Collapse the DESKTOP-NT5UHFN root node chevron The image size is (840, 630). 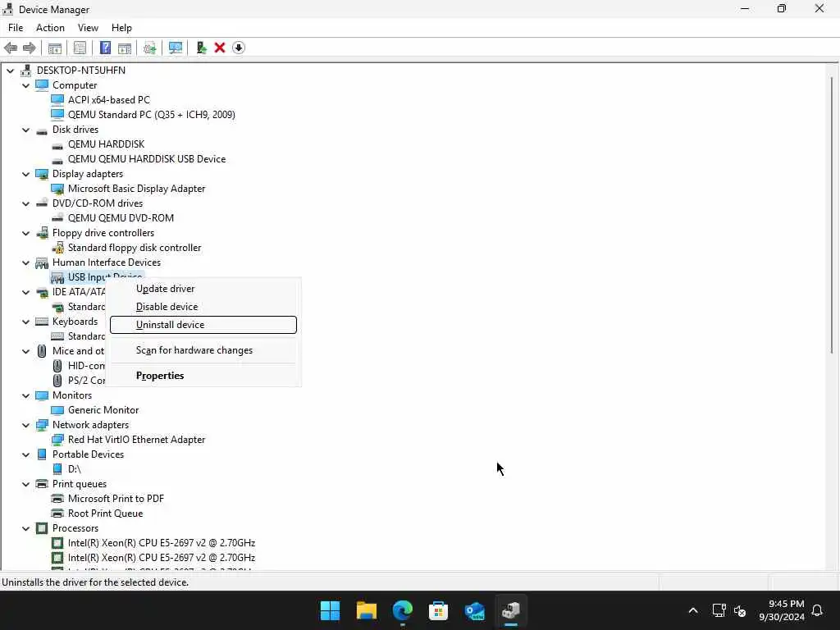click(10, 71)
